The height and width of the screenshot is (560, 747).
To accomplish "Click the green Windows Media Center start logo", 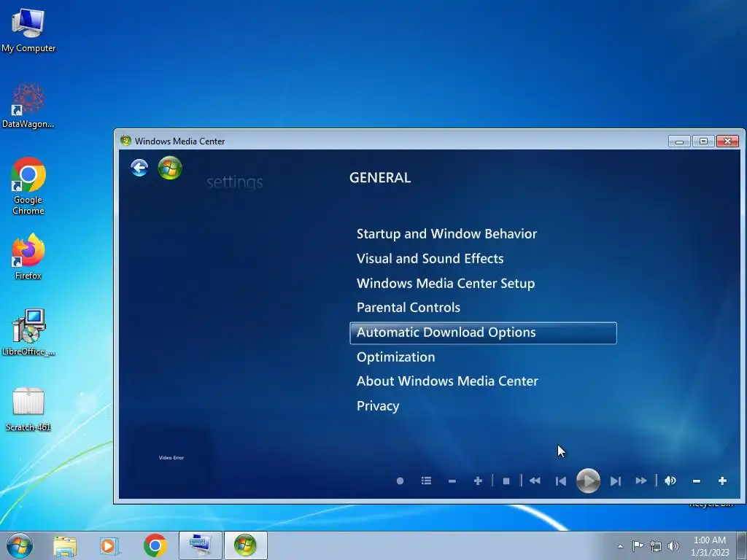I will tap(170, 168).
